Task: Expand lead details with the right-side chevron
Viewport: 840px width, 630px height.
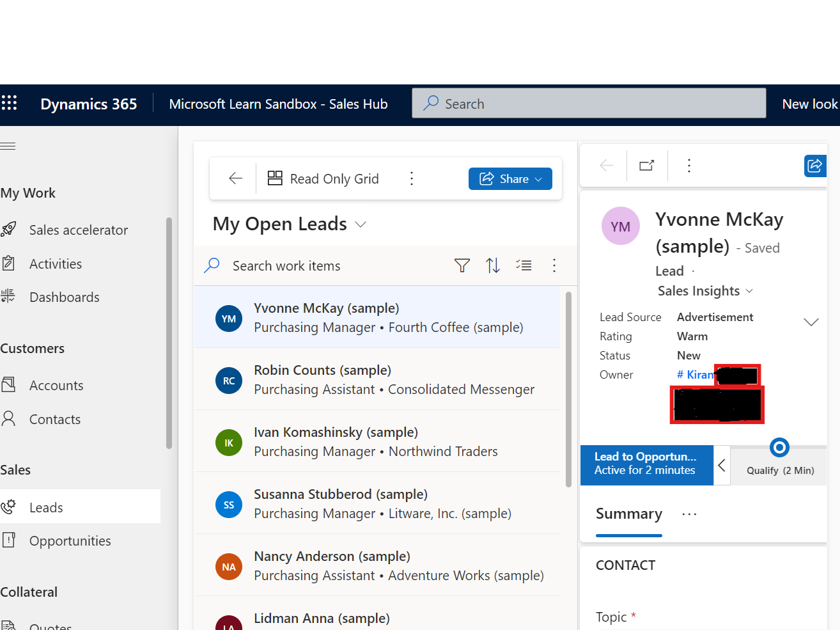Action: coord(811,322)
